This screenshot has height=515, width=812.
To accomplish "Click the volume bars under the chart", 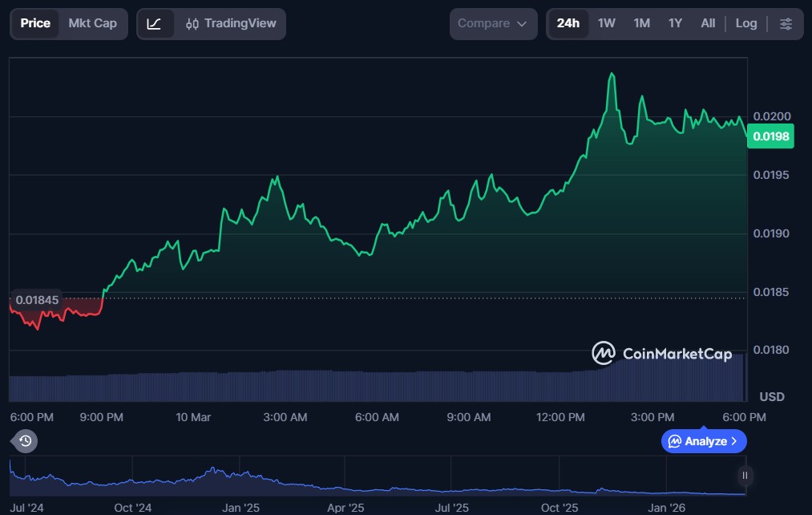I will (377, 385).
